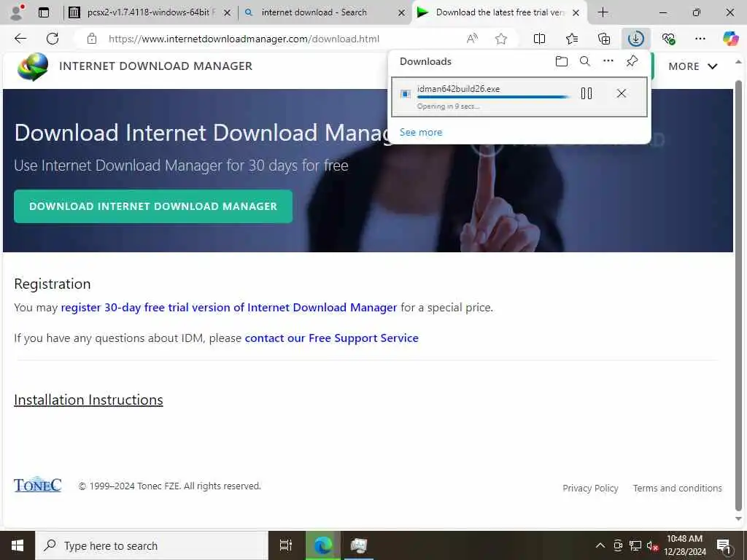This screenshot has height=560, width=747.
Task: Click the Microsoft Edge taskbar icon
Action: point(322,545)
